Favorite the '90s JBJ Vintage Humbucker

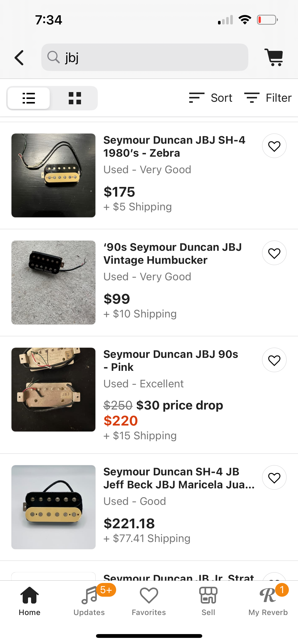pos(274,253)
